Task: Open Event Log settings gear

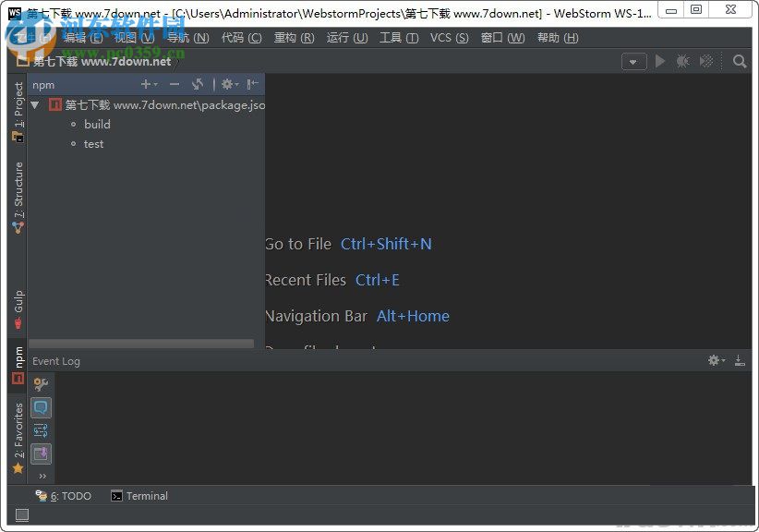Action: [x=715, y=360]
